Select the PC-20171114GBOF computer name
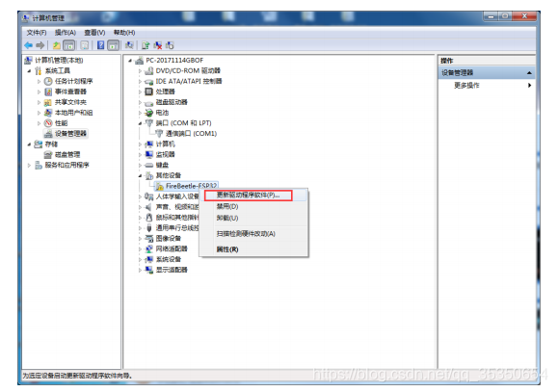The image size is (557, 392). [x=174, y=61]
